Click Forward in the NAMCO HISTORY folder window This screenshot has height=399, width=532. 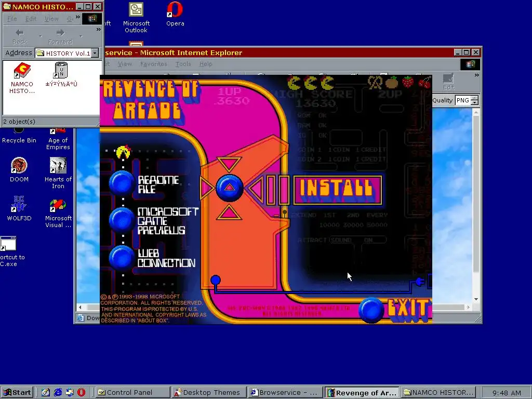pos(60,37)
